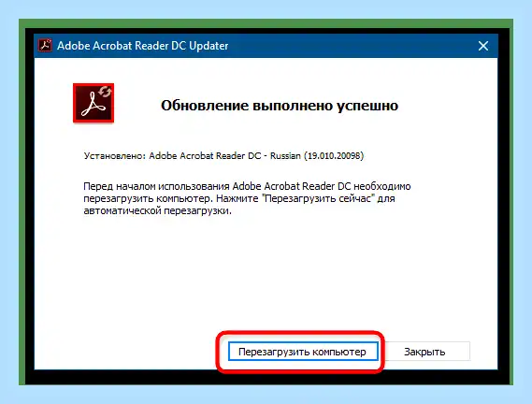The width and height of the screenshot is (532, 404).
Task: Click the Adobe icon in the title bar
Action: pos(45,46)
